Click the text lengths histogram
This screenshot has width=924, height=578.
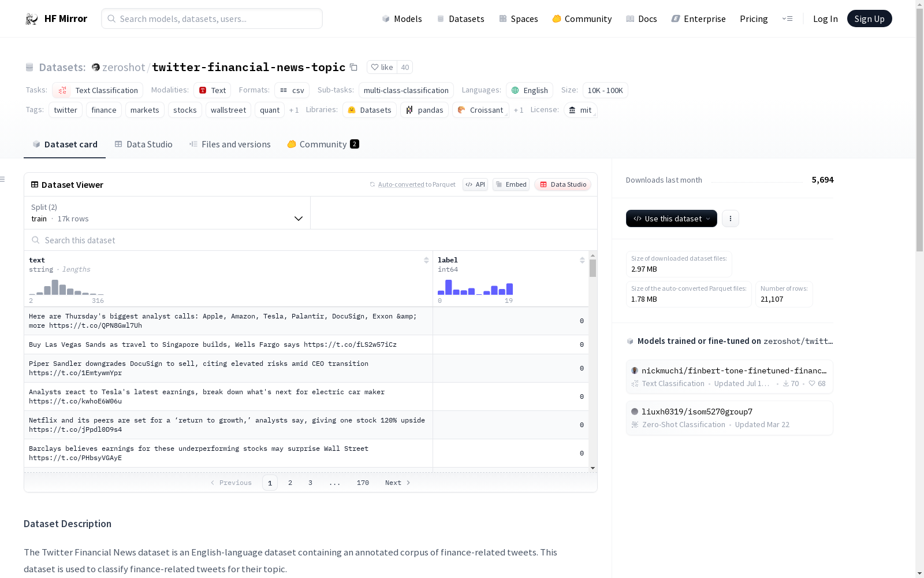click(66, 287)
